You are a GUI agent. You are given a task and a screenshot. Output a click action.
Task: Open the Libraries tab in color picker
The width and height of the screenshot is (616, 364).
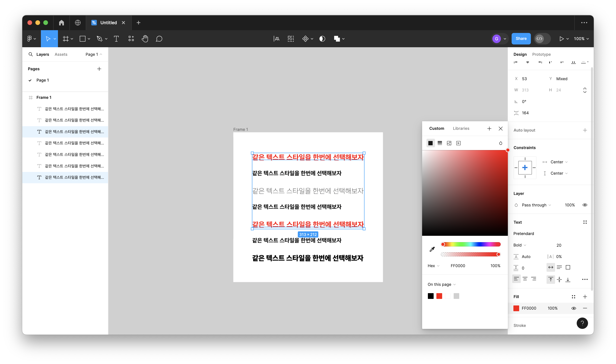pos(461,128)
